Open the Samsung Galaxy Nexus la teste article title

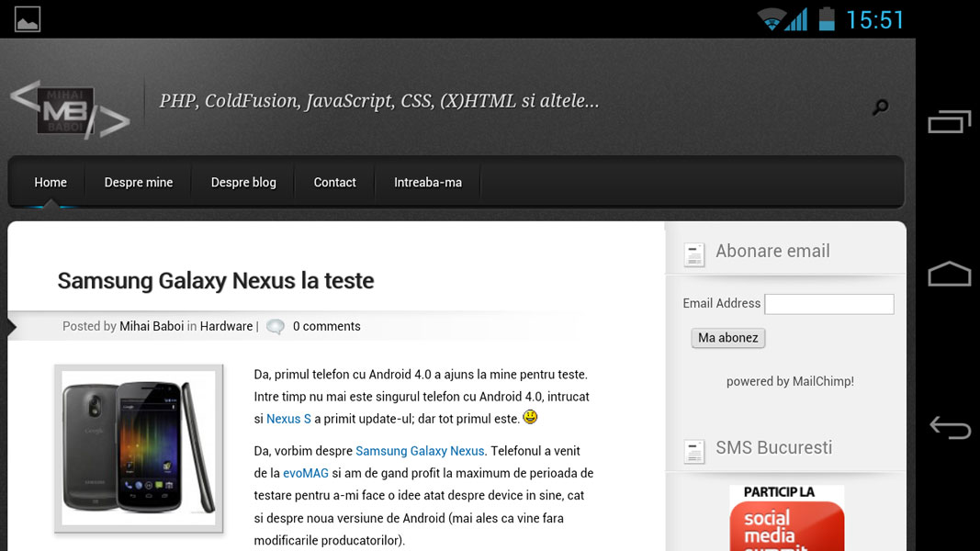point(216,280)
